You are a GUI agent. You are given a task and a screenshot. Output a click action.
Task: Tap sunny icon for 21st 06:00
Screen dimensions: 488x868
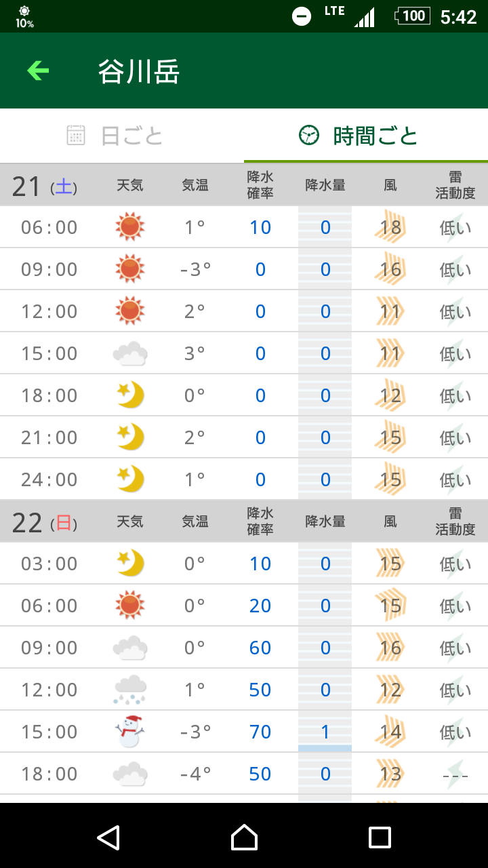click(129, 227)
